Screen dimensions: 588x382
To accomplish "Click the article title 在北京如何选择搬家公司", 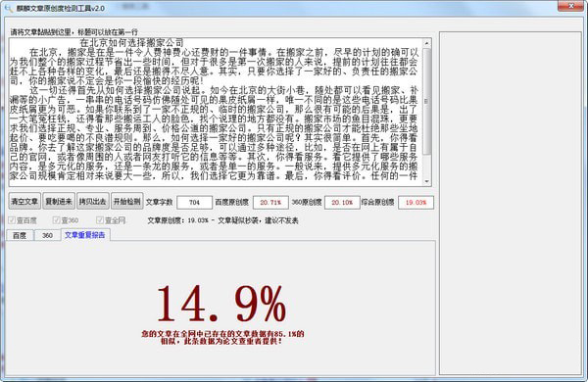I will [131, 43].
